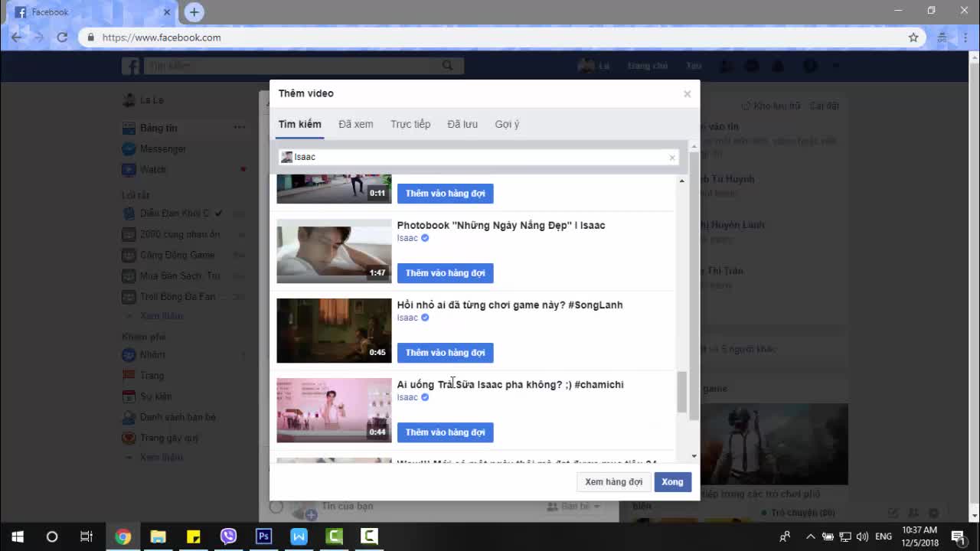Open the Chrome menu
This screenshot has width=980, height=551.
(x=964, y=37)
